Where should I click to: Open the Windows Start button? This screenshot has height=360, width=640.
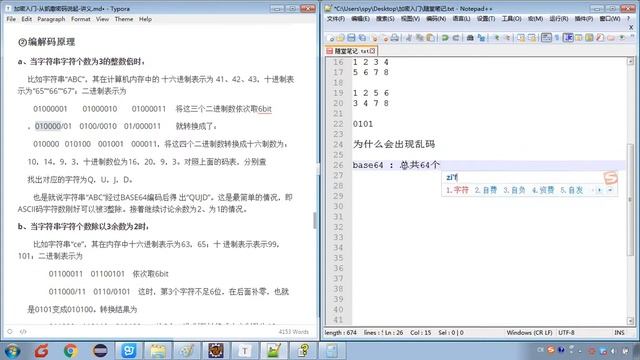(12, 351)
